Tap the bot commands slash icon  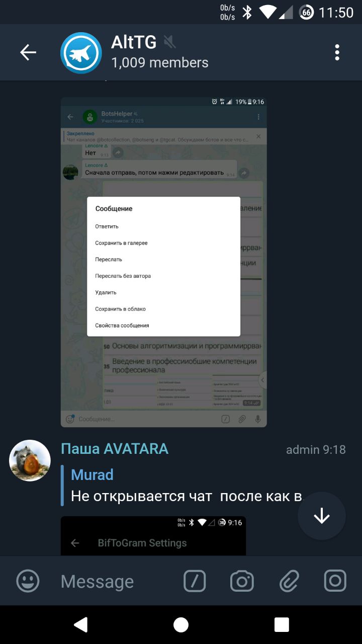195,582
